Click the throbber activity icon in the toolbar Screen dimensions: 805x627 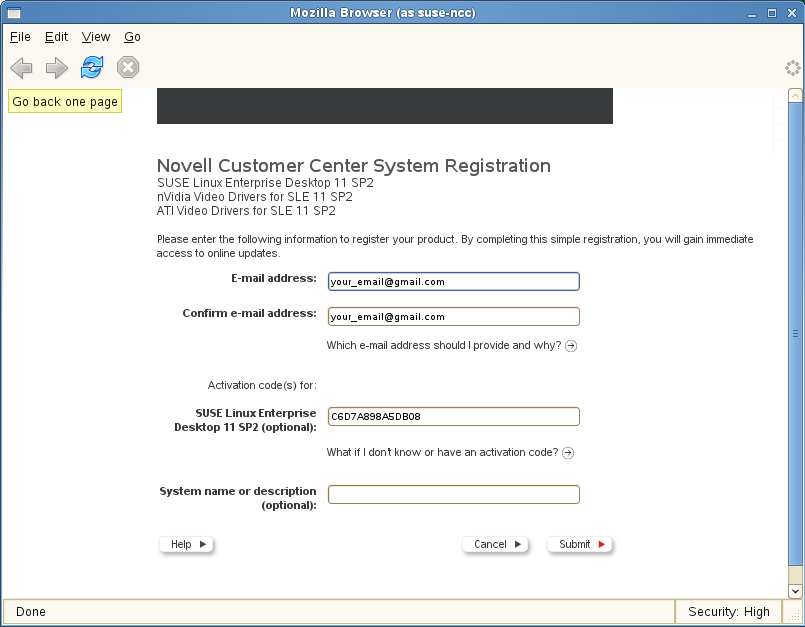click(792, 68)
